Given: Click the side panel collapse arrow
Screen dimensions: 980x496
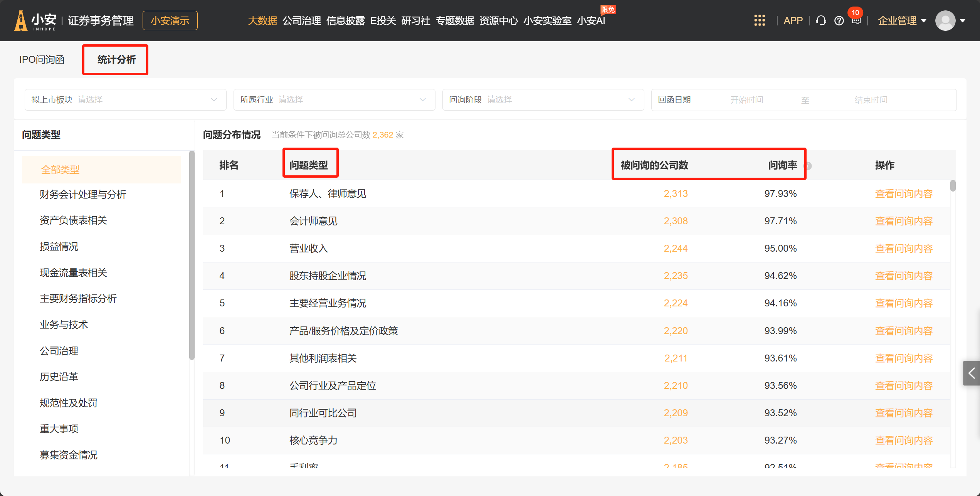Looking at the screenshot, I should (972, 373).
